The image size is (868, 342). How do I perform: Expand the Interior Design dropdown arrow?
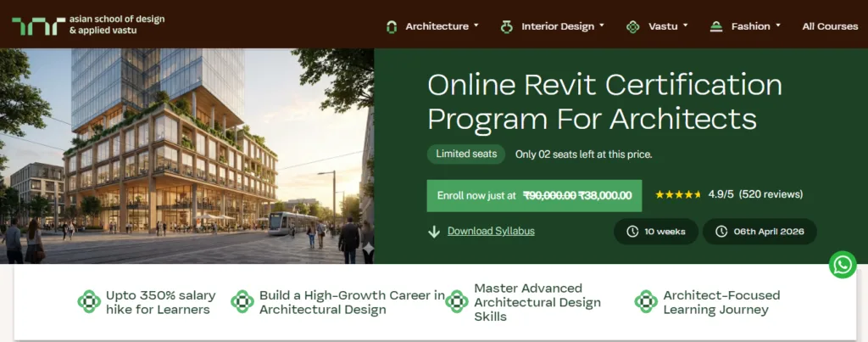pyautogui.click(x=602, y=25)
